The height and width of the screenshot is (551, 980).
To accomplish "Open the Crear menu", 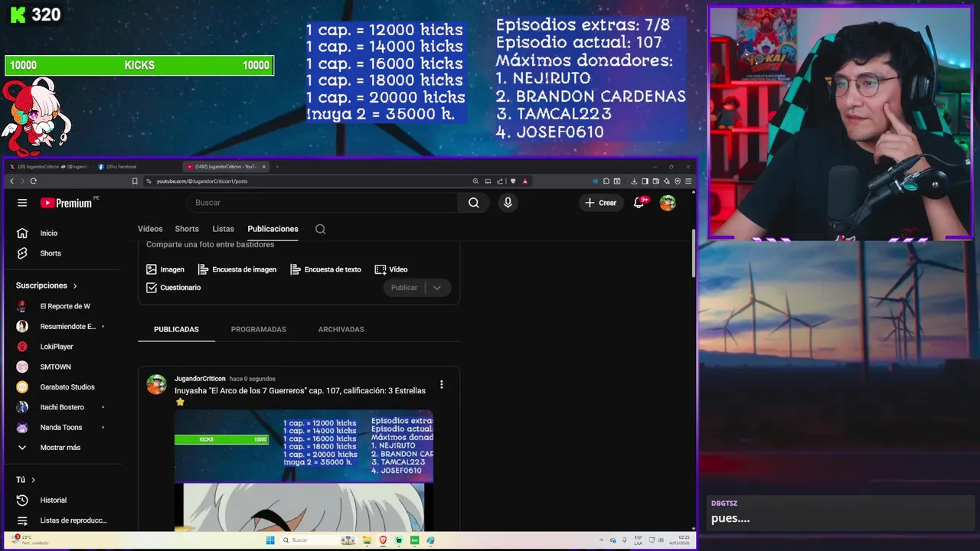I will [601, 203].
